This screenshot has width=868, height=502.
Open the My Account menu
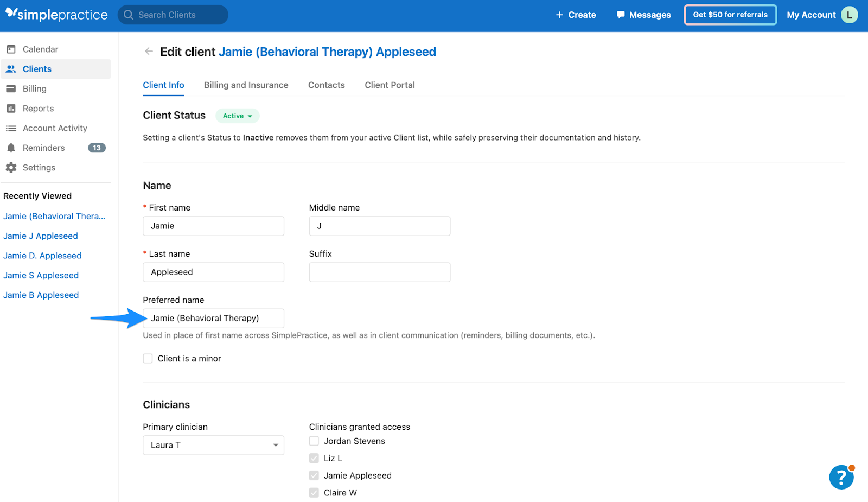[x=811, y=15]
